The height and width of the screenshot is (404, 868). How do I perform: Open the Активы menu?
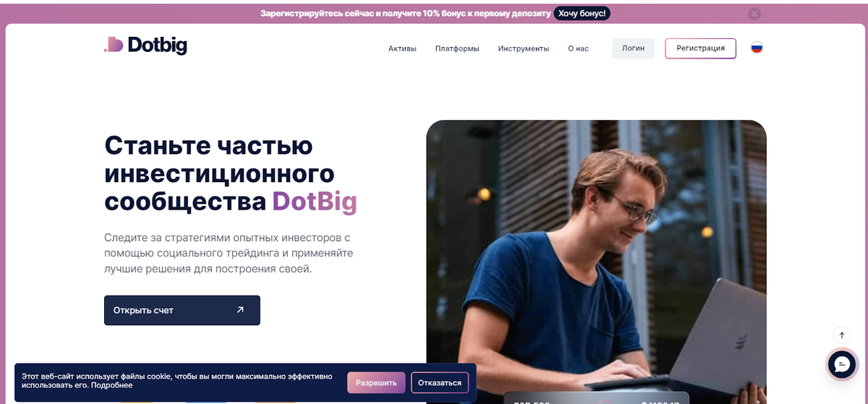(402, 48)
